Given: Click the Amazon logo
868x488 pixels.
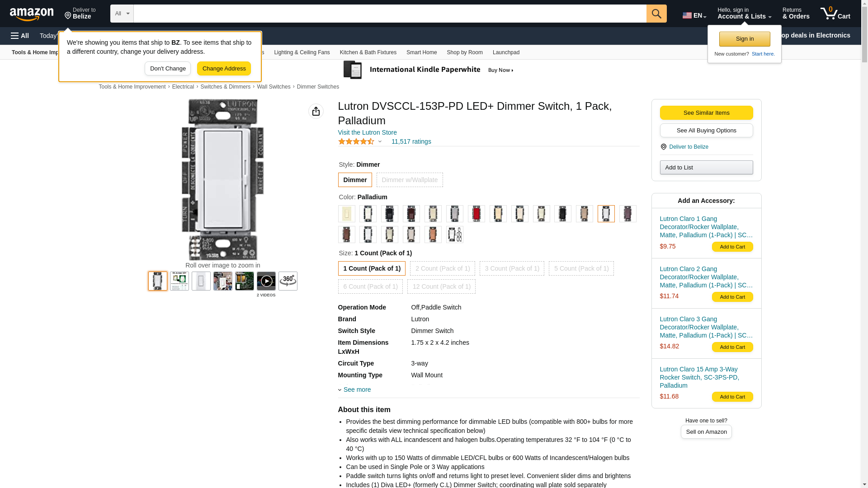Looking at the screenshot, I should tap(32, 14).
